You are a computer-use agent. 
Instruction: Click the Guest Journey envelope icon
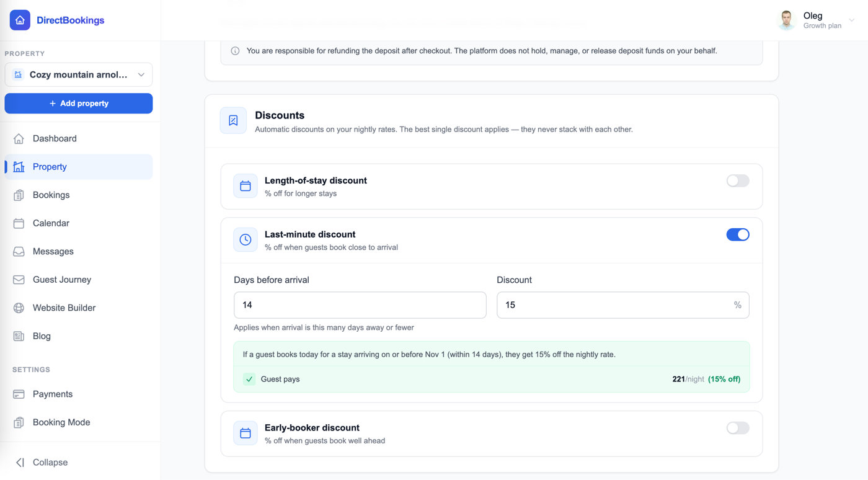[x=19, y=280]
